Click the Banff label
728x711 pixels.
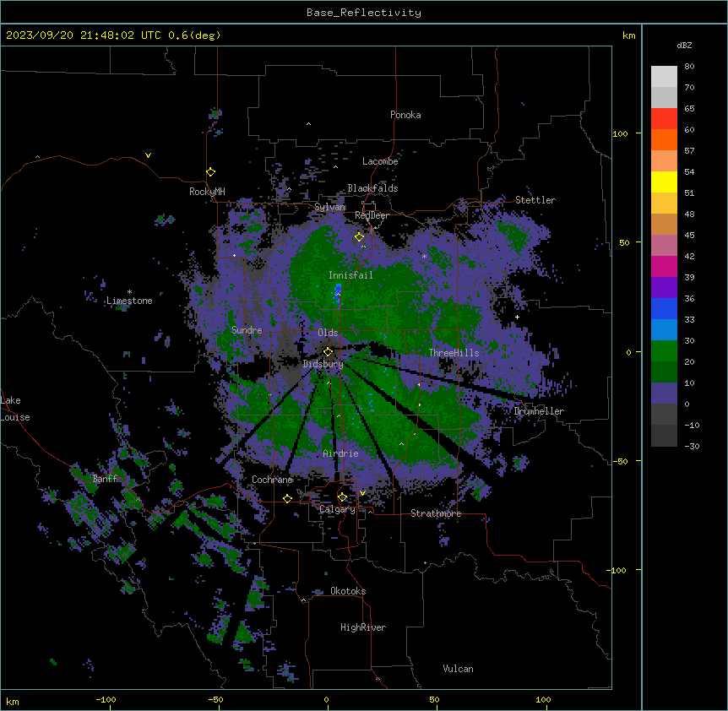[x=105, y=479]
